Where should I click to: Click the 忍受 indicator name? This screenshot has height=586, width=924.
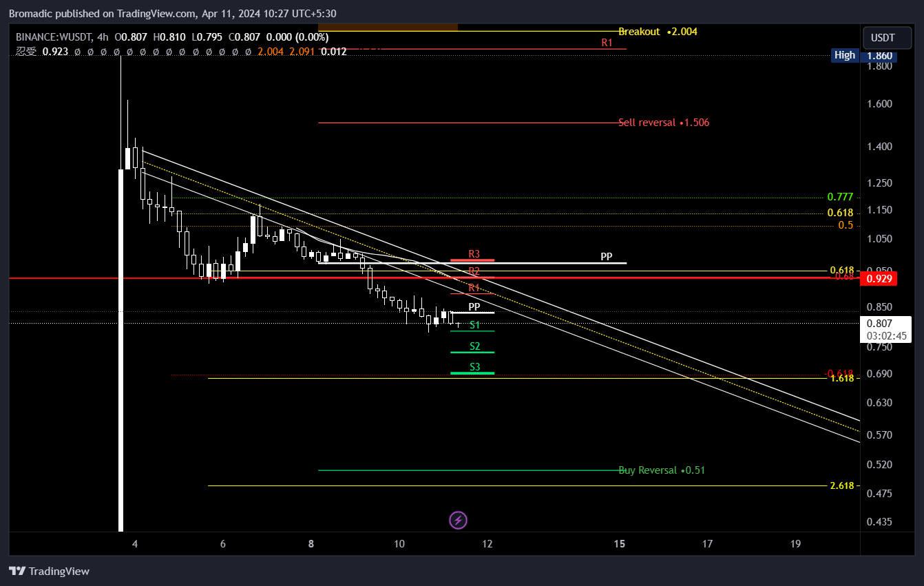point(26,52)
